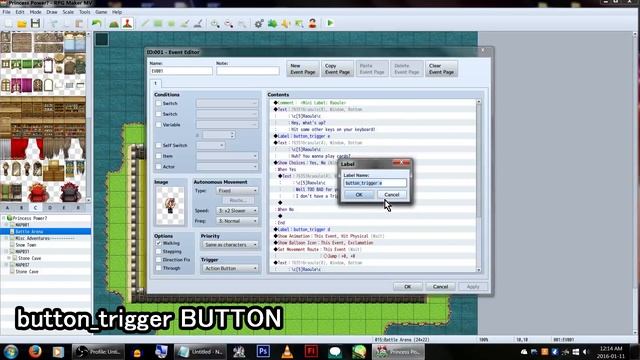Collapse the MAP037 tree node
Image resolution: width=640 pixels, height=360 pixels.
pyautogui.click(x=6, y=265)
